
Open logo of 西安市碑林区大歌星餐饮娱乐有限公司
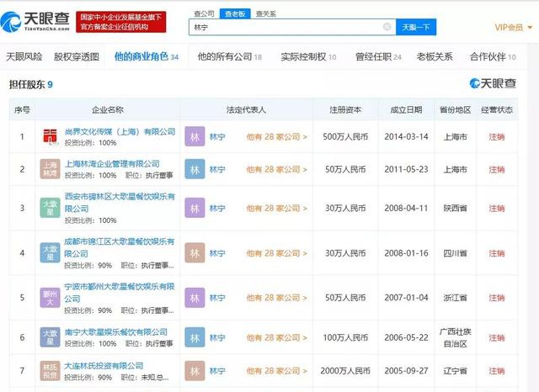point(51,208)
